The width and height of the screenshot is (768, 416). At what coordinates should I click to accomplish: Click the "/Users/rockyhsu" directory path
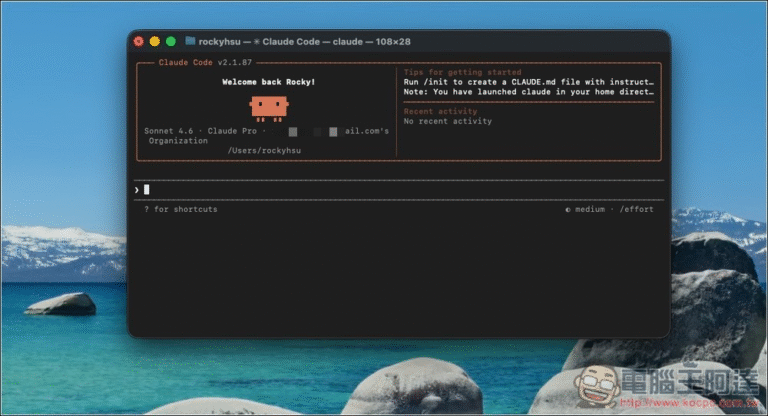(264, 151)
